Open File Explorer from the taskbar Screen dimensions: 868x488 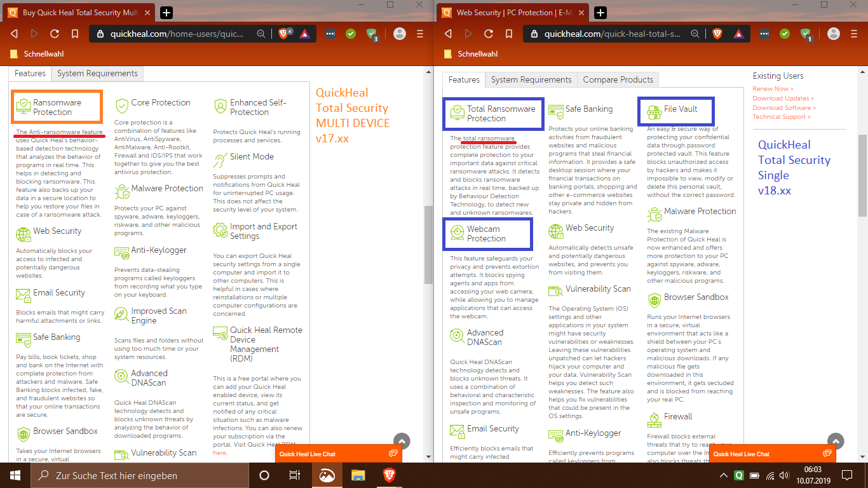pos(358,475)
